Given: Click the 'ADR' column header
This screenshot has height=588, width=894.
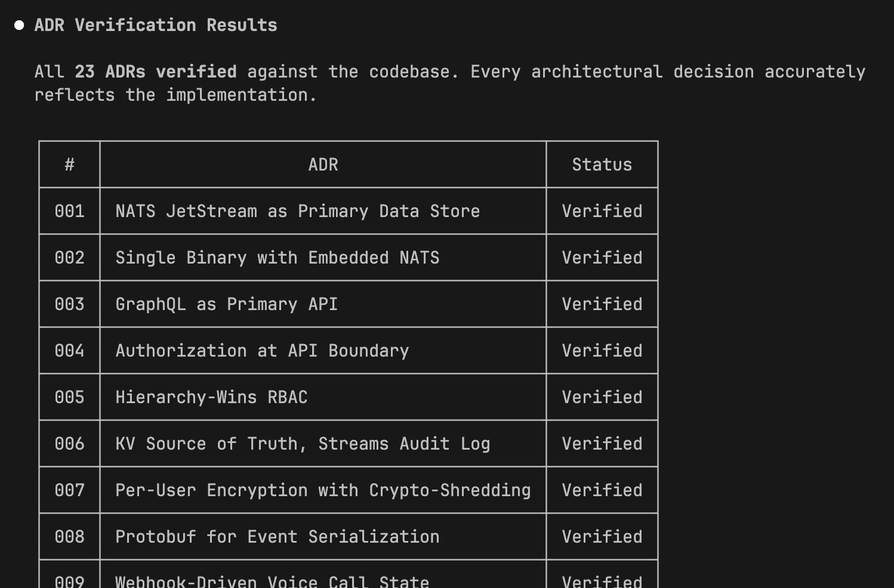Looking at the screenshot, I should coord(323,165).
